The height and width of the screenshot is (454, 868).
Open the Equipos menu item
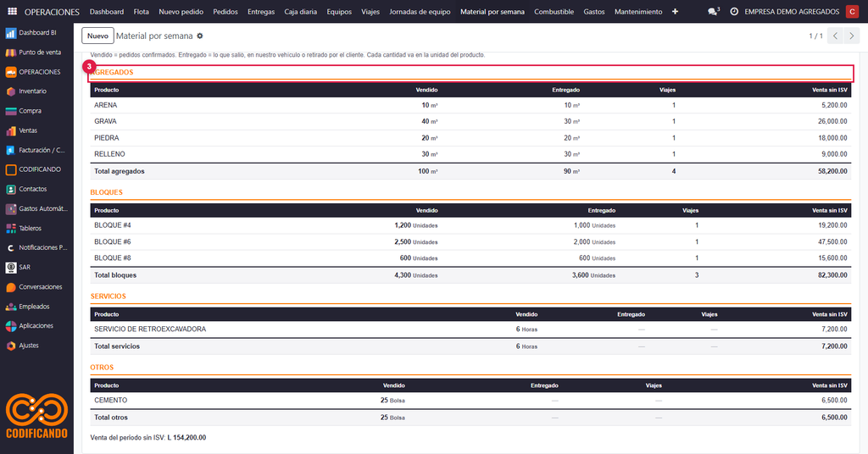pos(339,12)
